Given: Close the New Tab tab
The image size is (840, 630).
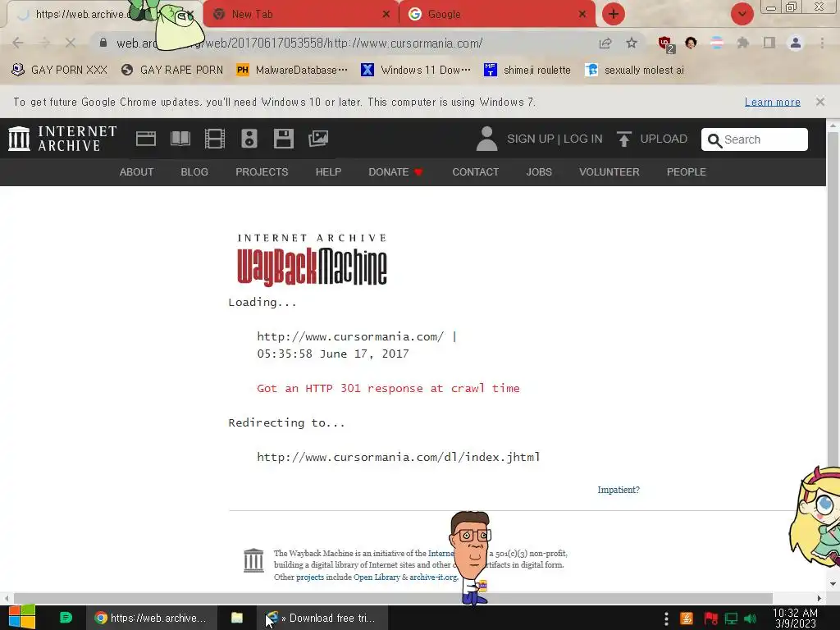Looking at the screenshot, I should click(x=386, y=15).
